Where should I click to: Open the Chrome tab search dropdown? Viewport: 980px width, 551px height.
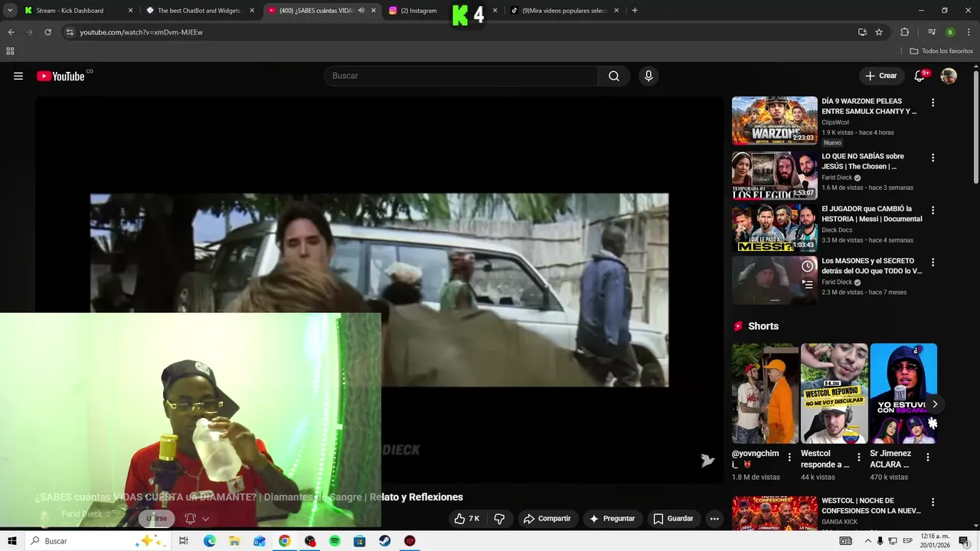[x=10, y=11]
